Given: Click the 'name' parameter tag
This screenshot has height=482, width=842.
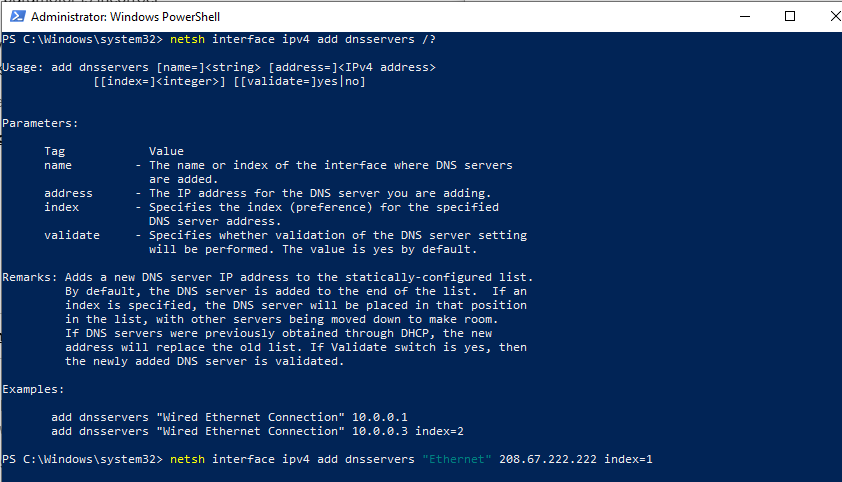Looking at the screenshot, I should coord(58,165).
